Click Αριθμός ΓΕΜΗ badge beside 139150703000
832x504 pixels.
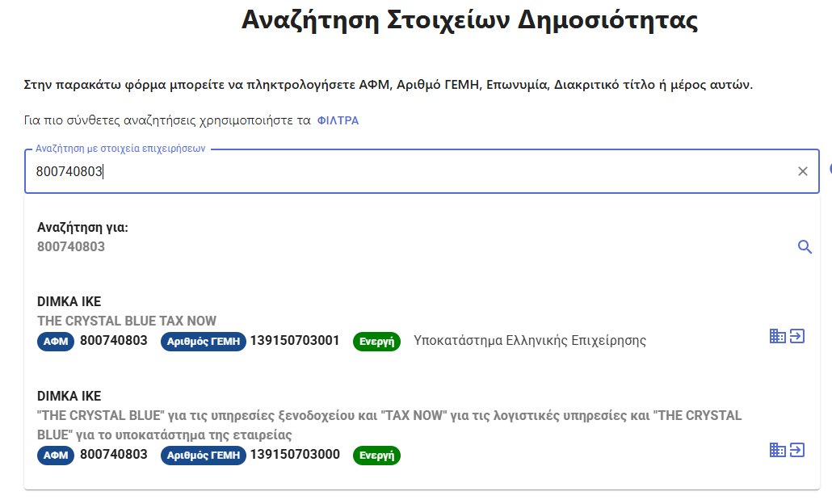(x=204, y=456)
